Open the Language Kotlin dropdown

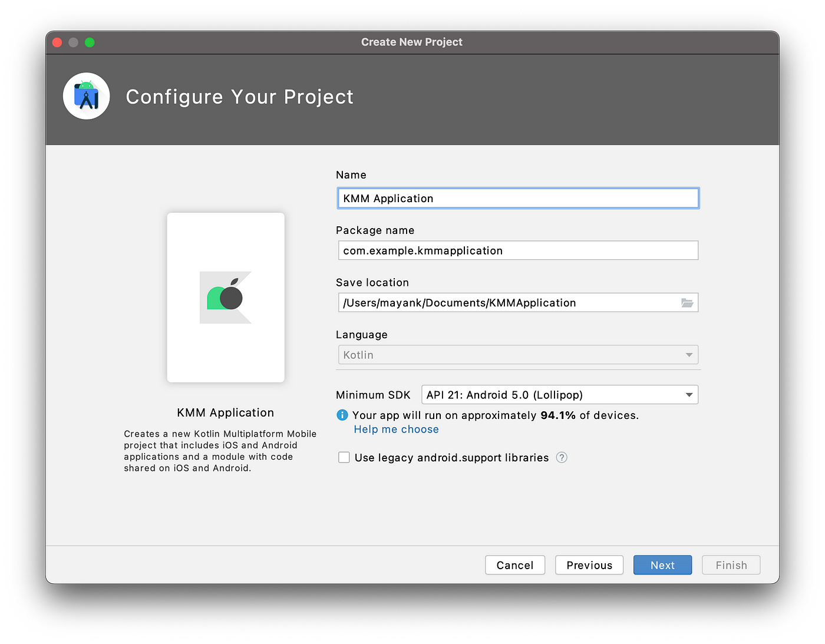pyautogui.click(x=518, y=355)
